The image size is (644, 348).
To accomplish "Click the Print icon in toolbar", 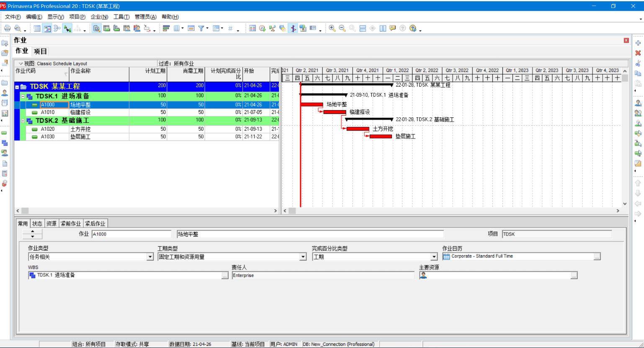I will (x=7, y=28).
